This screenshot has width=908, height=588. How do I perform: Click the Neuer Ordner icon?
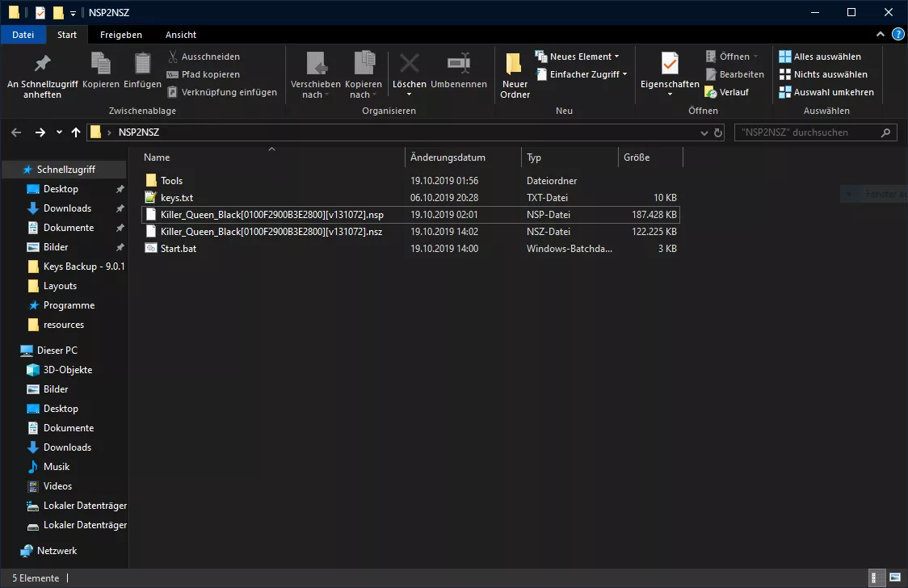[x=514, y=65]
